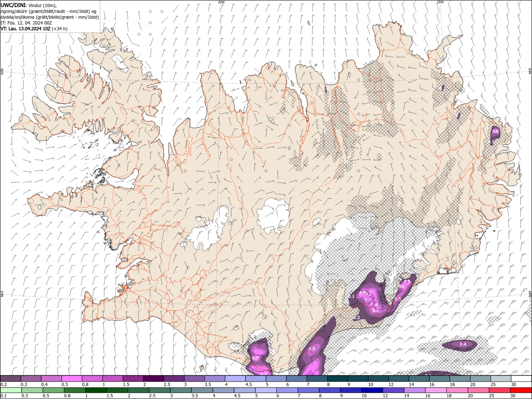Viewport: 532px width, 399px height.
Task: Select the 25 red-pink swatch in lower legend
Action: coord(499,390)
